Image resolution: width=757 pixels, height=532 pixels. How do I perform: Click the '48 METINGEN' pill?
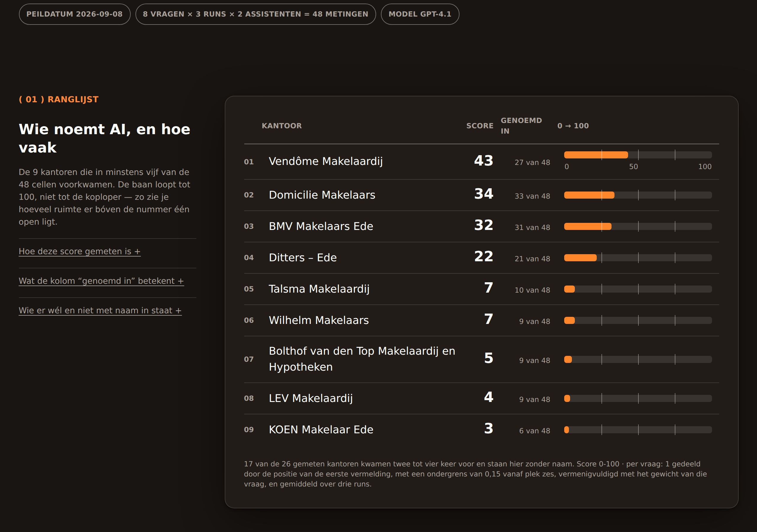tap(255, 14)
